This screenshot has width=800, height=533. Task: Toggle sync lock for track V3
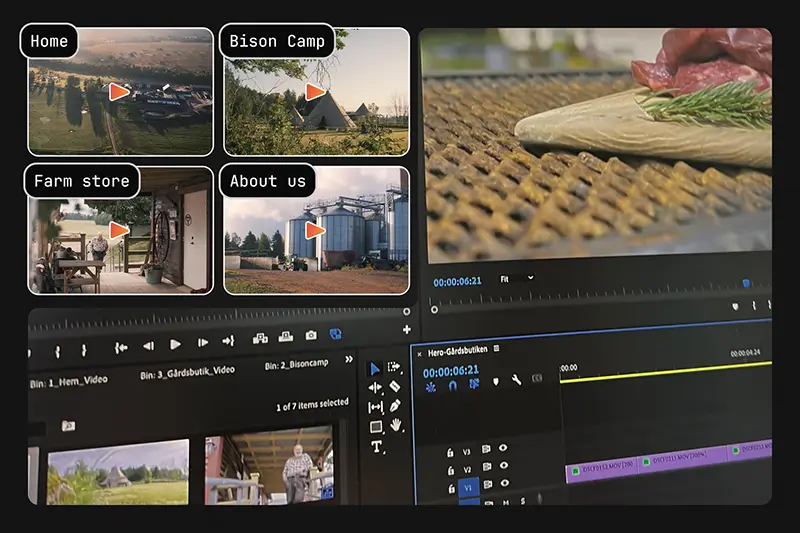click(x=486, y=449)
